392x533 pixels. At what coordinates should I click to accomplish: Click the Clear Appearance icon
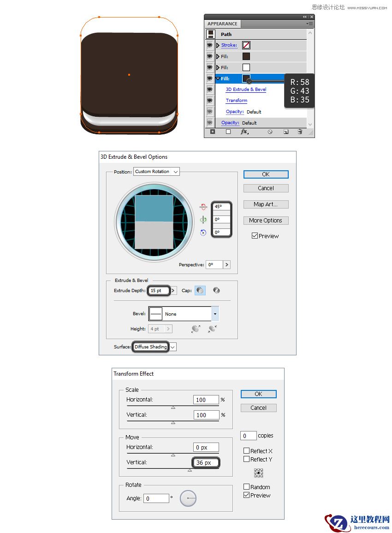[x=270, y=132]
